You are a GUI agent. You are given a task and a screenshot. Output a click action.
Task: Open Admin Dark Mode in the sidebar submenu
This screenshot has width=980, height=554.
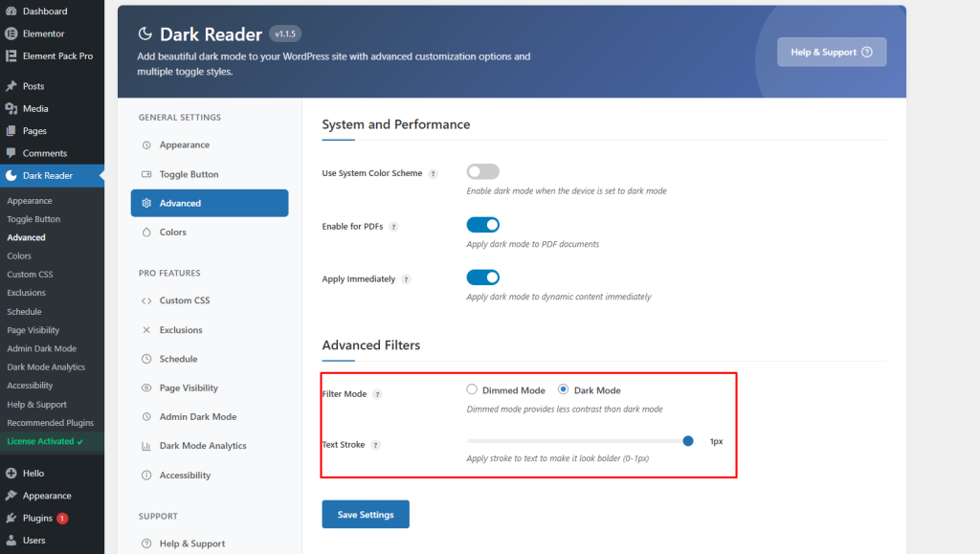pos(42,348)
